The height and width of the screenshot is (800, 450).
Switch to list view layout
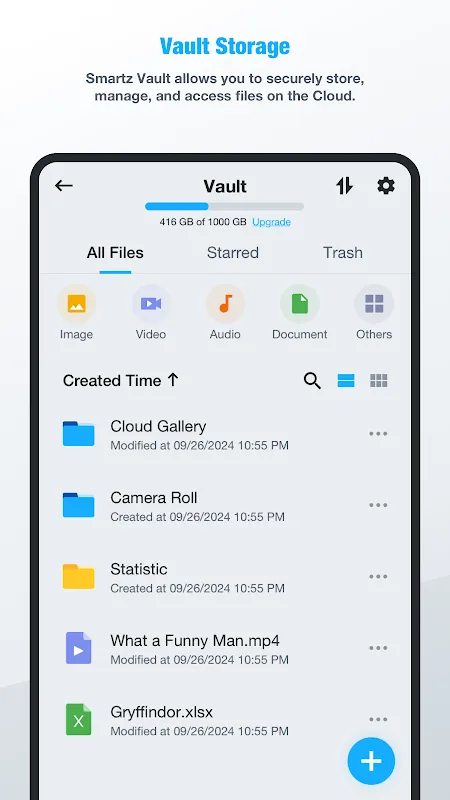click(x=346, y=381)
